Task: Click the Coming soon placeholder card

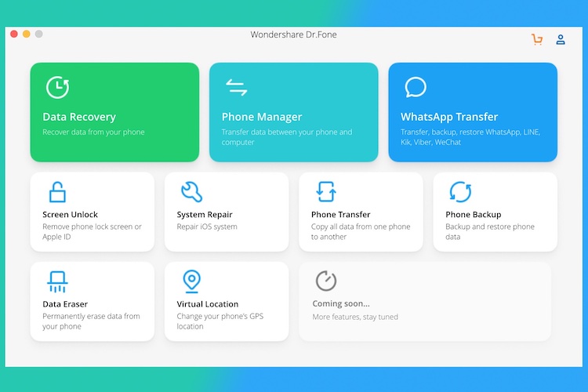Action: (x=424, y=301)
